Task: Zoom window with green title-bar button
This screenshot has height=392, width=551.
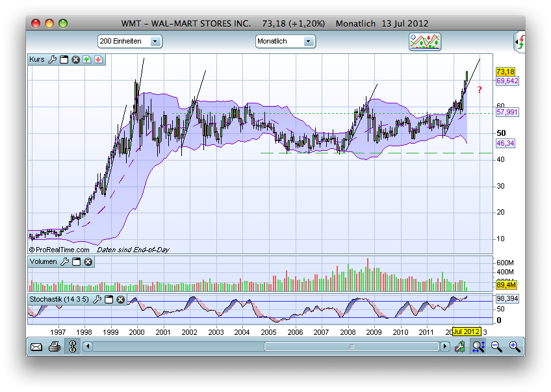Action: pyautogui.click(x=63, y=23)
